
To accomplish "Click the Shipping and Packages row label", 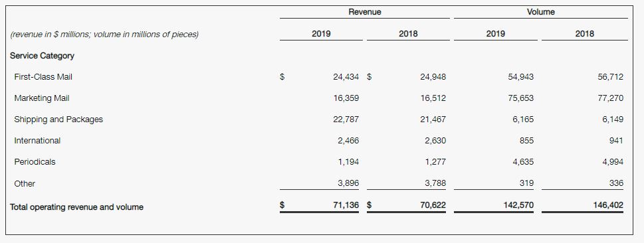I will coord(58,120).
